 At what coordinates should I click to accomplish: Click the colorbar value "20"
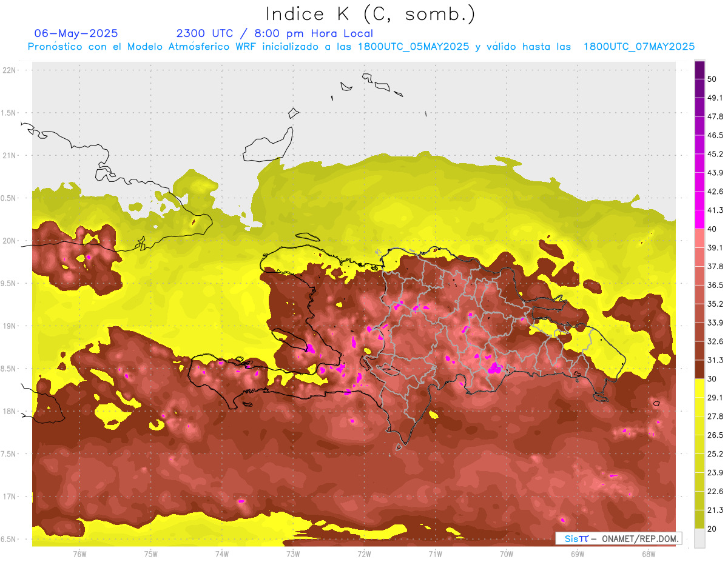[712, 529]
